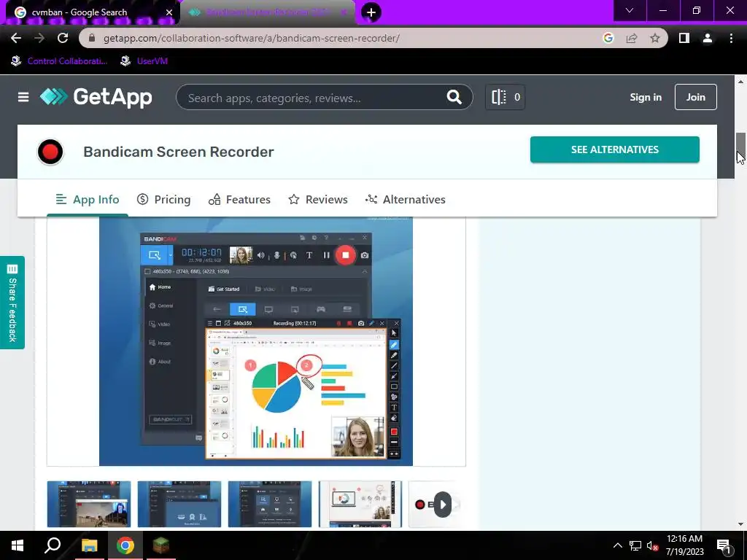Select the second Bandicam screenshot thumbnail
This screenshot has height=560, width=747.
(179, 504)
